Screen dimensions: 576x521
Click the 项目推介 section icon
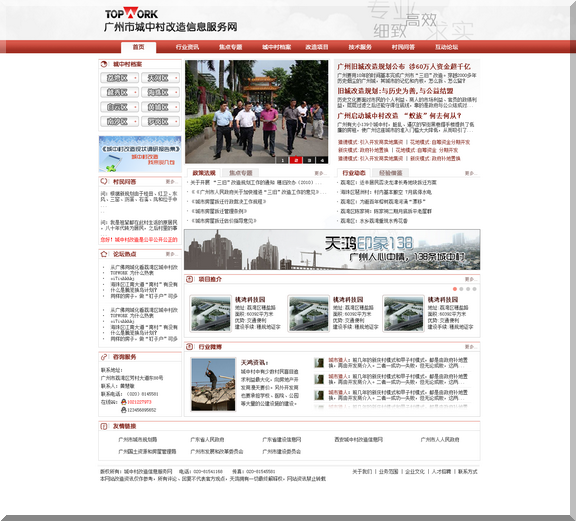coord(190,279)
